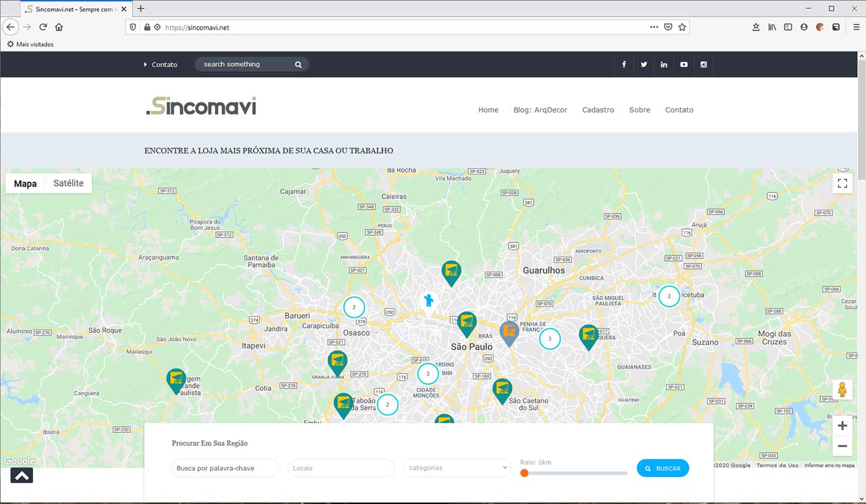Open Termos de Uso map link
Image resolution: width=866 pixels, height=504 pixels.
[x=777, y=465]
